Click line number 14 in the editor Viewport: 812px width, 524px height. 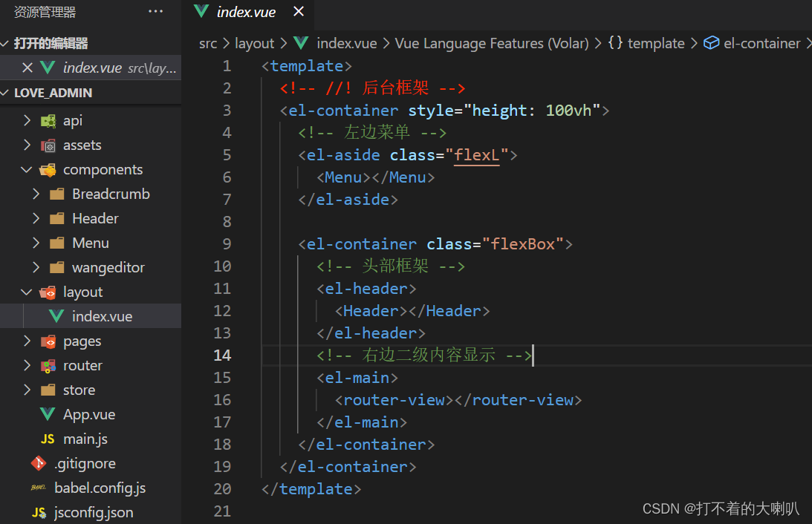[x=222, y=355]
